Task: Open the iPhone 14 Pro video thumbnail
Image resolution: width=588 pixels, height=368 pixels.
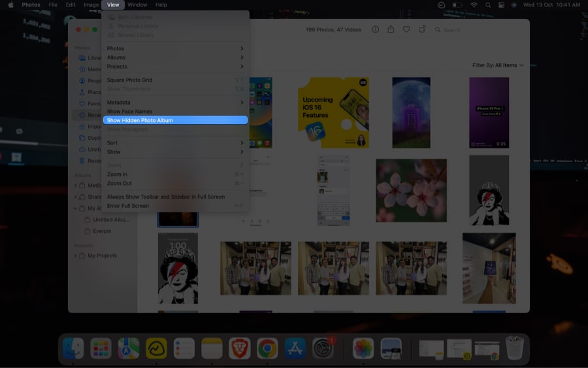Action: pos(489,112)
